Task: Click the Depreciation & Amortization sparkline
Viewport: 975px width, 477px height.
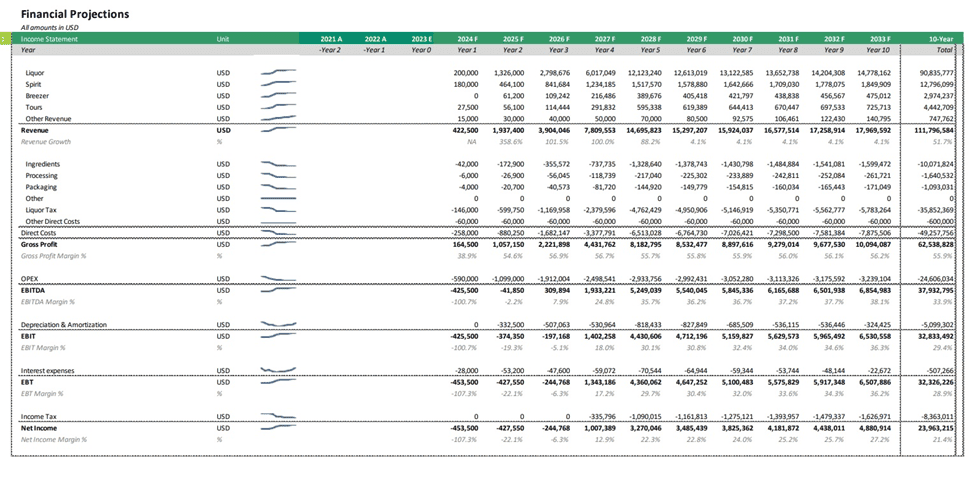Action: (x=279, y=325)
